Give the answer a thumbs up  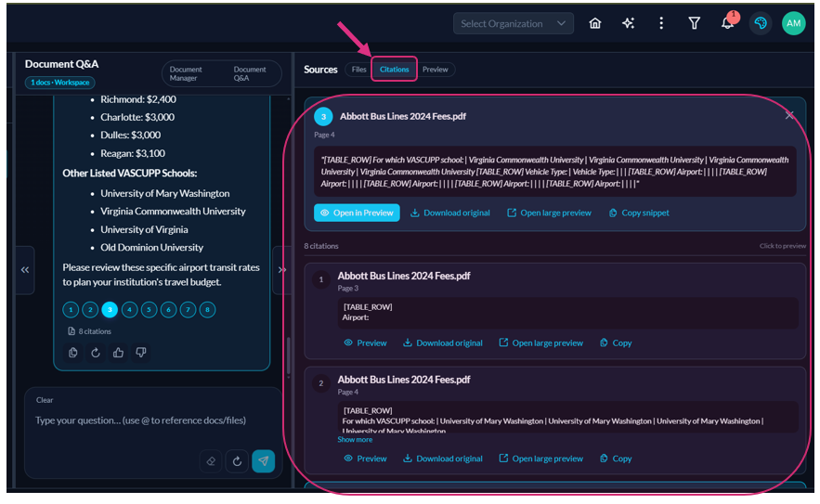[x=118, y=353]
